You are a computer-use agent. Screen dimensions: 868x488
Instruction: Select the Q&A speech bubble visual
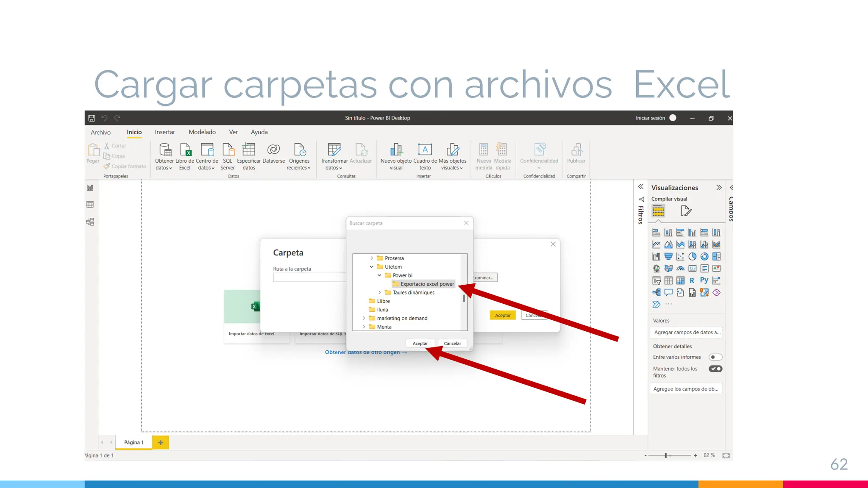tap(668, 292)
